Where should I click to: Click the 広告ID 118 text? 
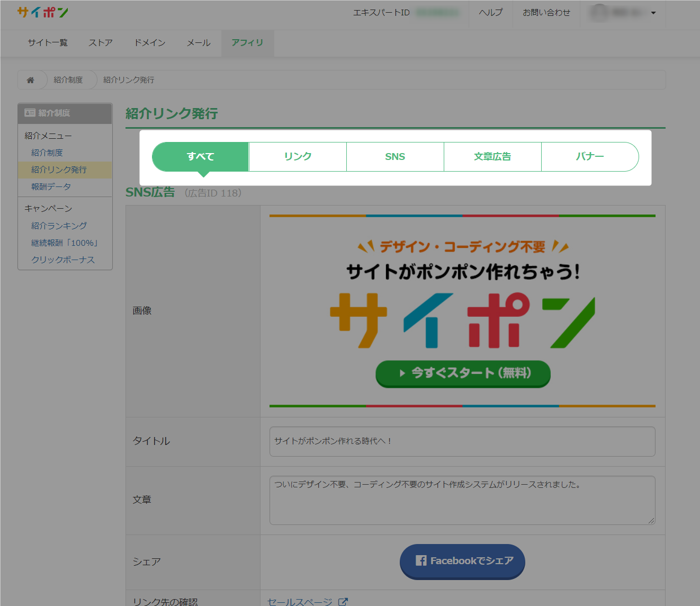(213, 193)
